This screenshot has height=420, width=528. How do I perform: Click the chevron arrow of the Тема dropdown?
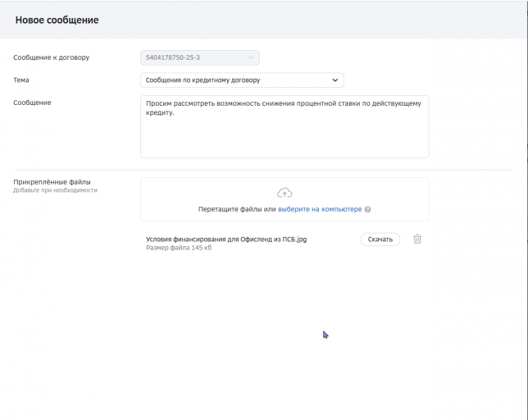[x=335, y=80]
